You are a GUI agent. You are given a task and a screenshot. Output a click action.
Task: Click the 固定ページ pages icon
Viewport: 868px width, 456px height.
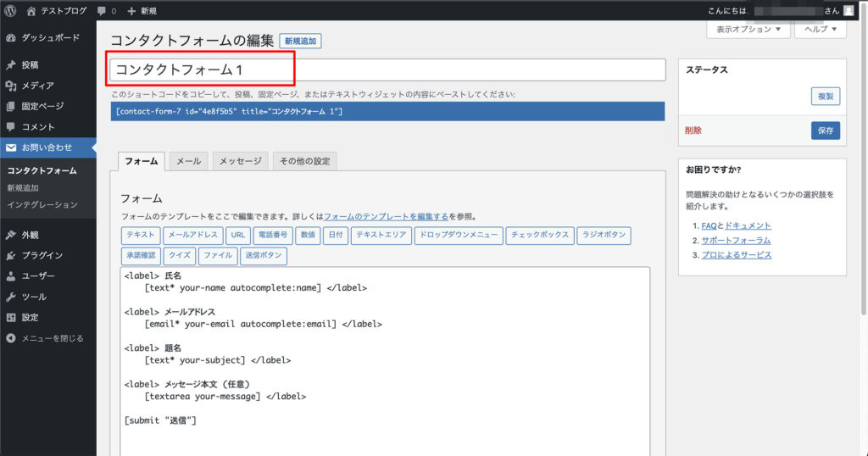10,106
